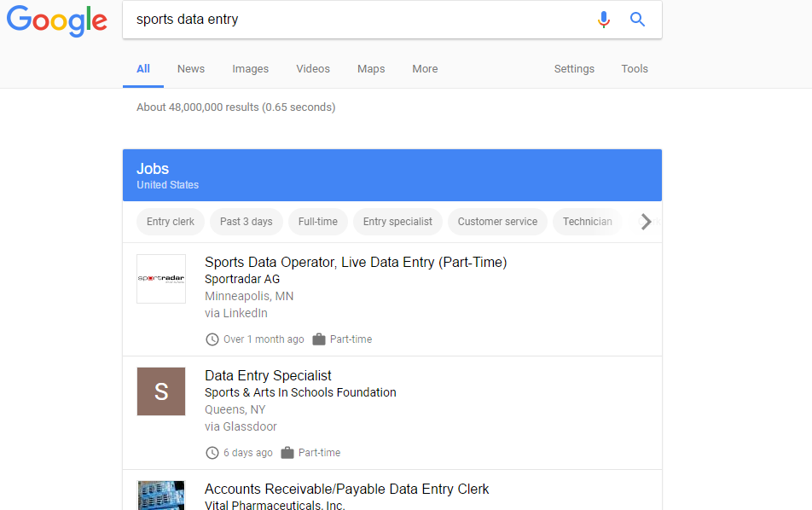
Task: Open Sports Data Operator, Live Data Entry job
Action: point(355,262)
